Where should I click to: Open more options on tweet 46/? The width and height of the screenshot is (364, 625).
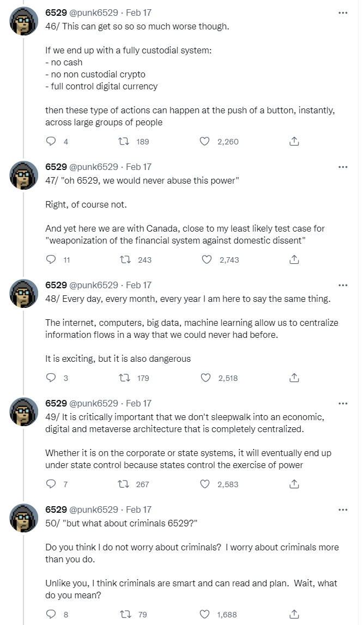pos(343,12)
